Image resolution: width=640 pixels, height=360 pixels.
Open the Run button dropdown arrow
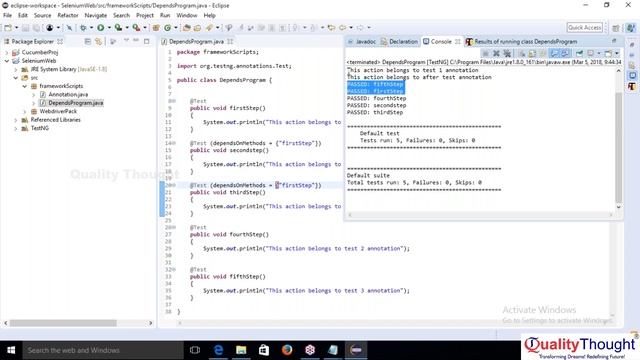coord(109,28)
